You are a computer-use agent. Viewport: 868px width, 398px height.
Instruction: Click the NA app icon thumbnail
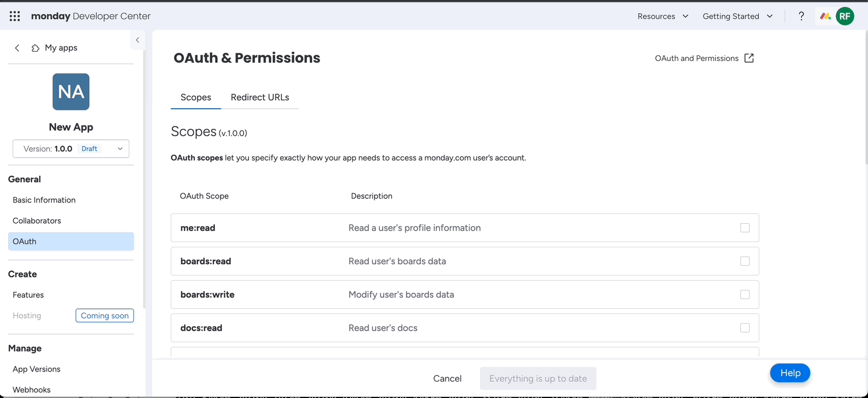click(71, 91)
